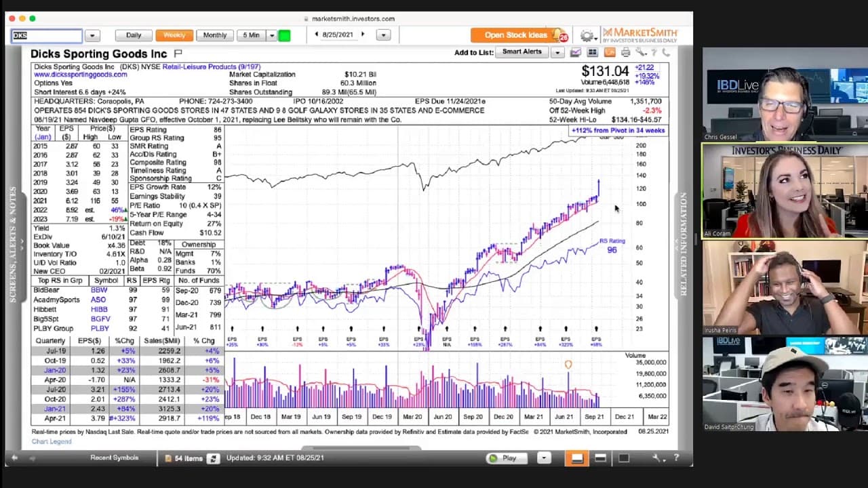
Task: Expand the Screens, Alerts & Notes side panel
Action: [13, 244]
